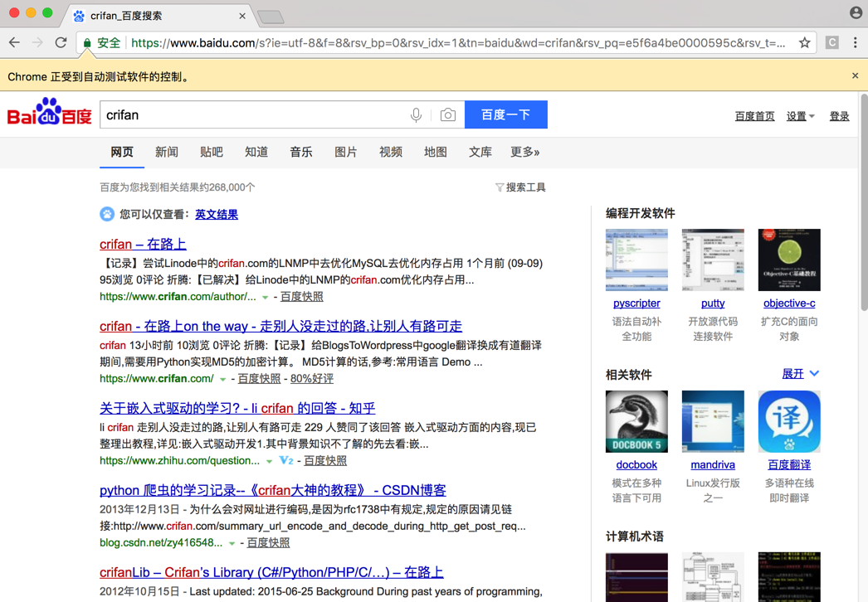This screenshot has height=602, width=868.
Task: Click the browser forward arrow
Action: coord(37,42)
